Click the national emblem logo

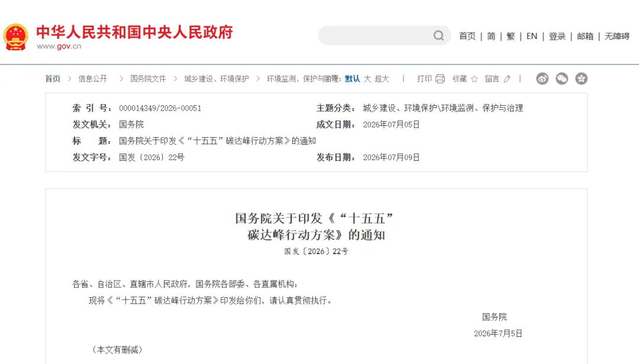(15, 37)
